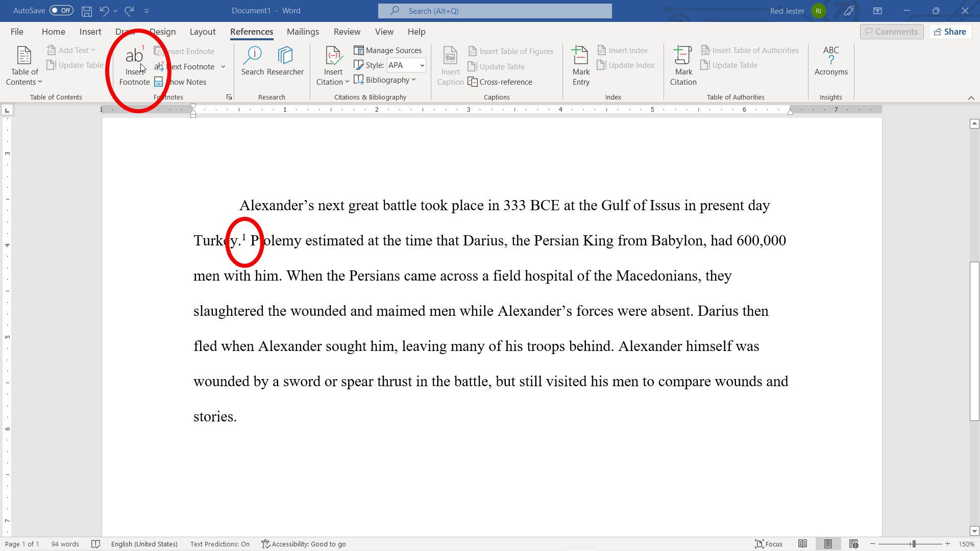Open the File menu
This screenshot has height=551, width=980.
(x=17, y=32)
